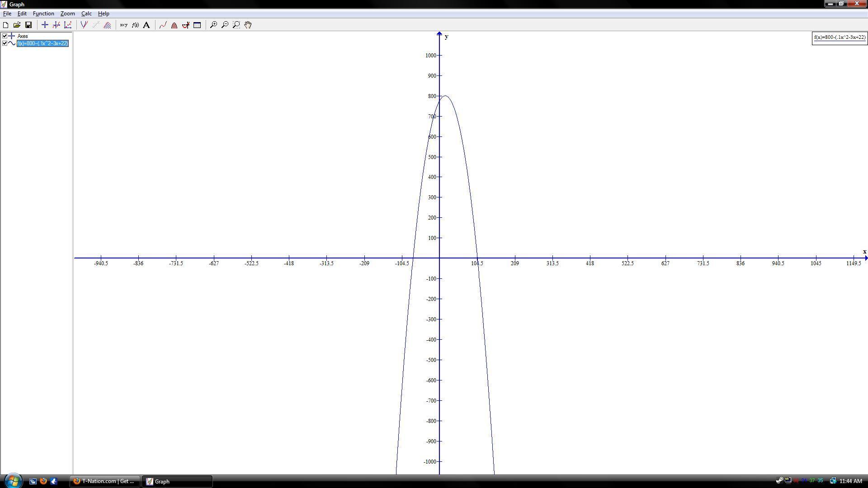Open the Calc menu
868x488 pixels.
coord(86,14)
